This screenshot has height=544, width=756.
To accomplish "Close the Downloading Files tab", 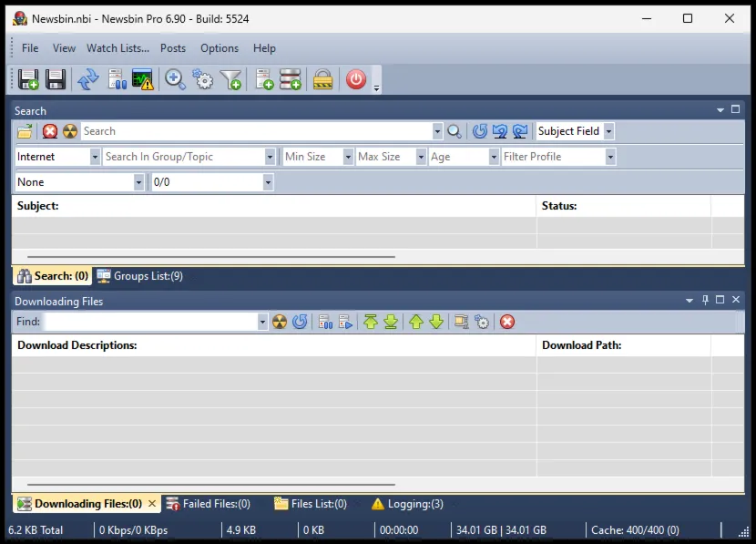I will pos(152,504).
